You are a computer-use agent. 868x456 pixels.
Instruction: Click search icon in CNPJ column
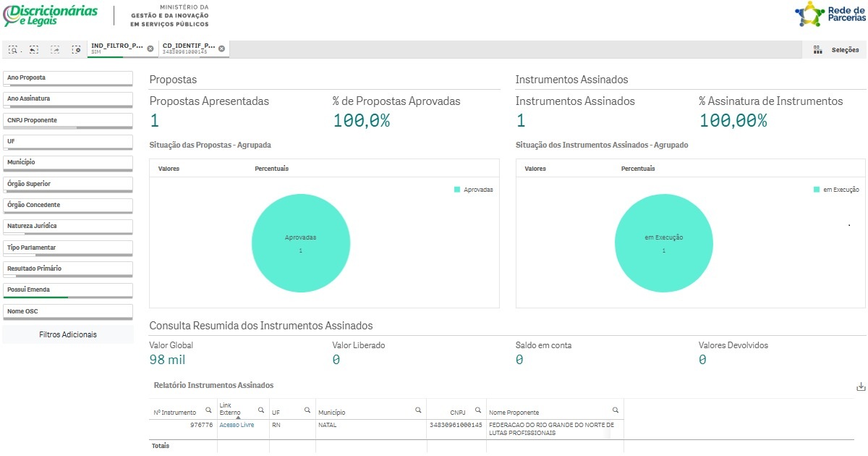pyautogui.click(x=478, y=410)
